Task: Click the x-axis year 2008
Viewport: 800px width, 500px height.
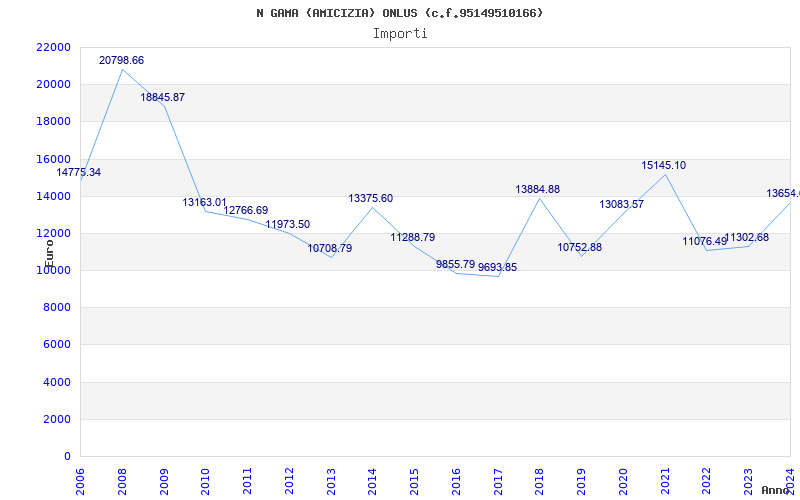Action: point(122,481)
